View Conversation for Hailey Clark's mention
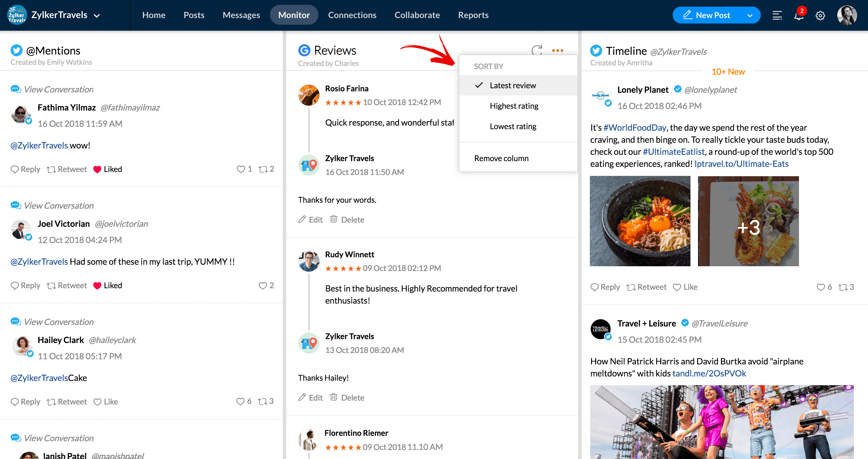 tap(52, 322)
